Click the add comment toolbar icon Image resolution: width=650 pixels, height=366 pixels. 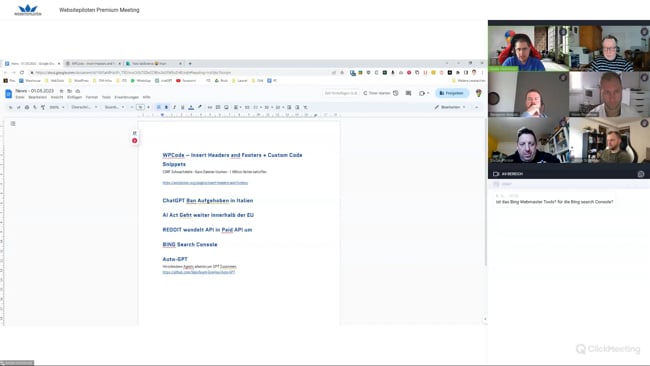coord(218,107)
